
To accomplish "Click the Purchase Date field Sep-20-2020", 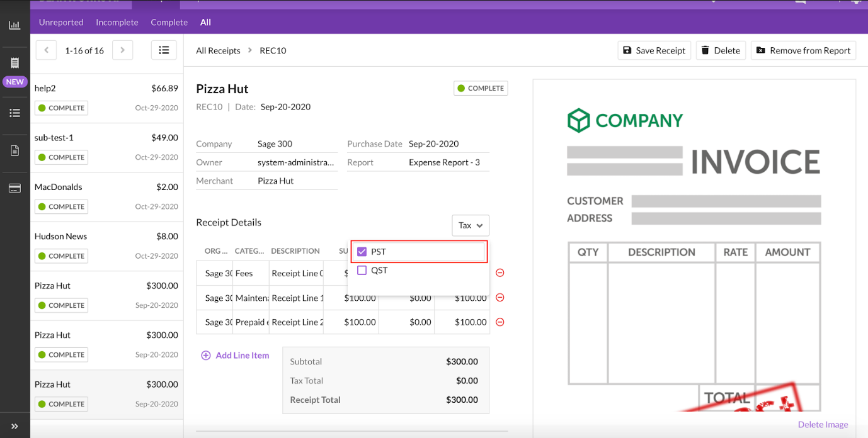I will [x=433, y=144].
